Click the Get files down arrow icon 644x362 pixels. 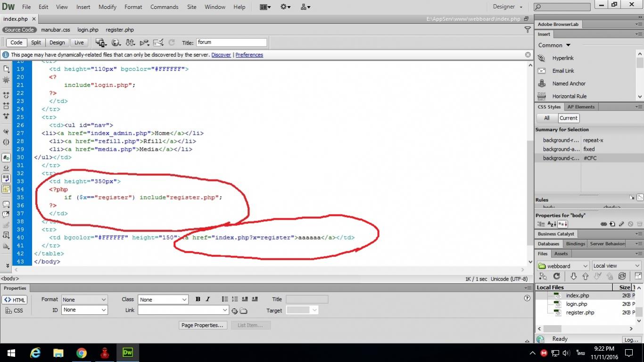(574, 276)
